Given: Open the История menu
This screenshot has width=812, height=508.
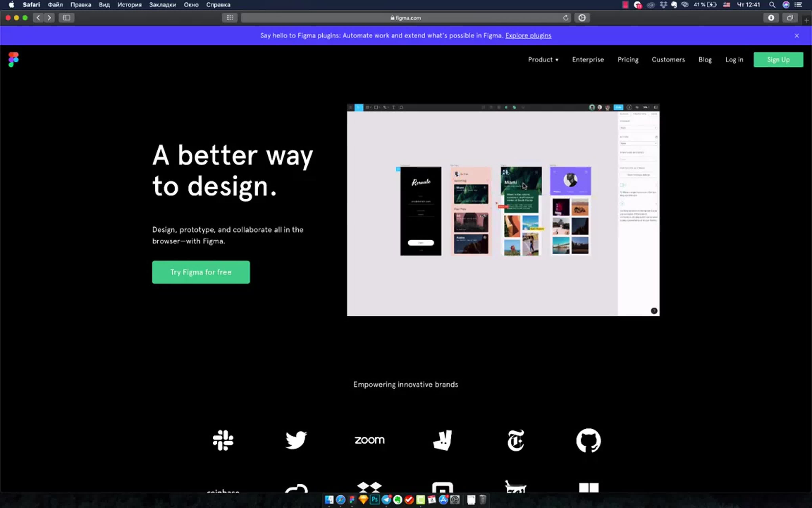Looking at the screenshot, I should [129, 5].
